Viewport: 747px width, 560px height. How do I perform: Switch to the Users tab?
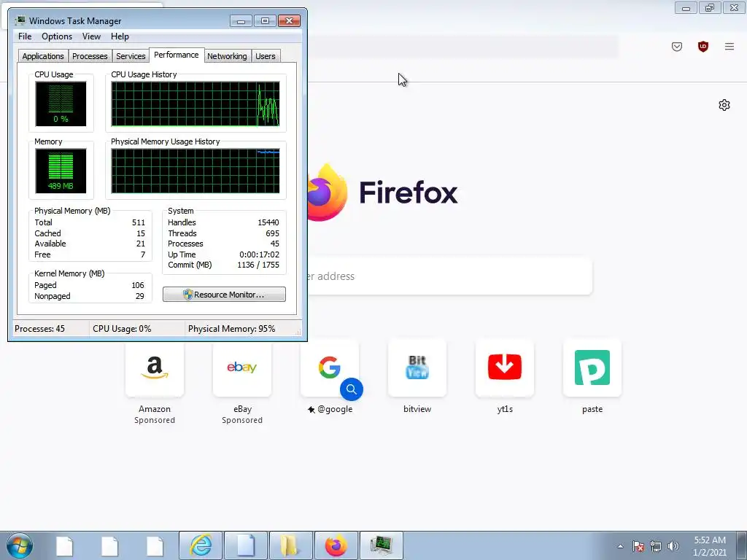[266, 56]
